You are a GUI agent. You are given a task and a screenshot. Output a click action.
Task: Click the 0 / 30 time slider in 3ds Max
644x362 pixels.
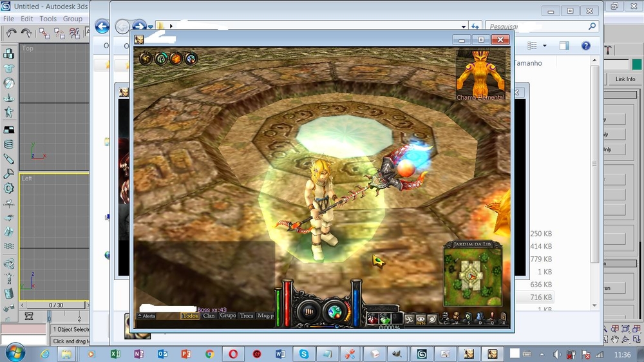(x=56, y=305)
